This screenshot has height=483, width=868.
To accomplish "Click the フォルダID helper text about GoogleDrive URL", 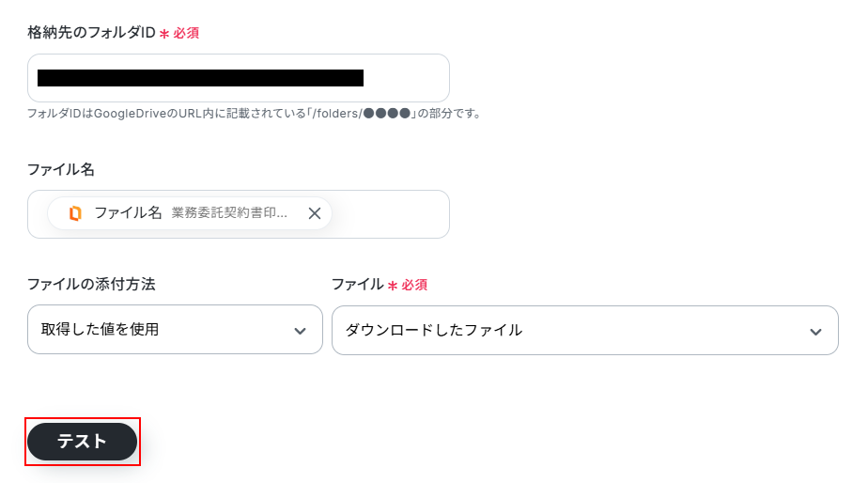I will pos(254,114).
